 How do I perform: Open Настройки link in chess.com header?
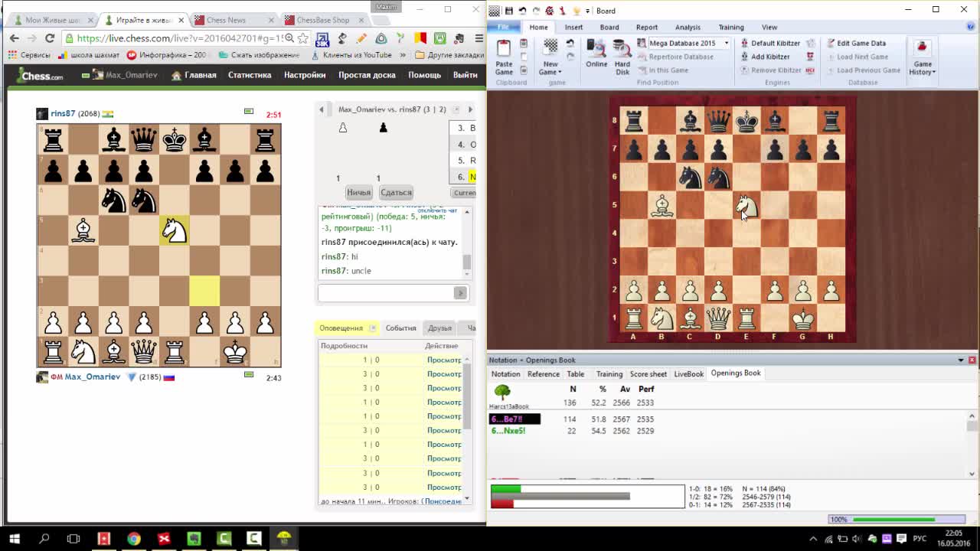pos(305,75)
